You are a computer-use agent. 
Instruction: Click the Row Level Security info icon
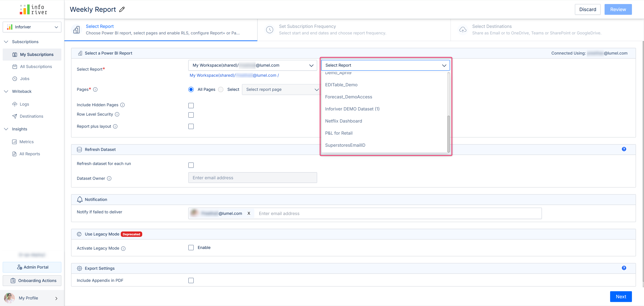117,114
